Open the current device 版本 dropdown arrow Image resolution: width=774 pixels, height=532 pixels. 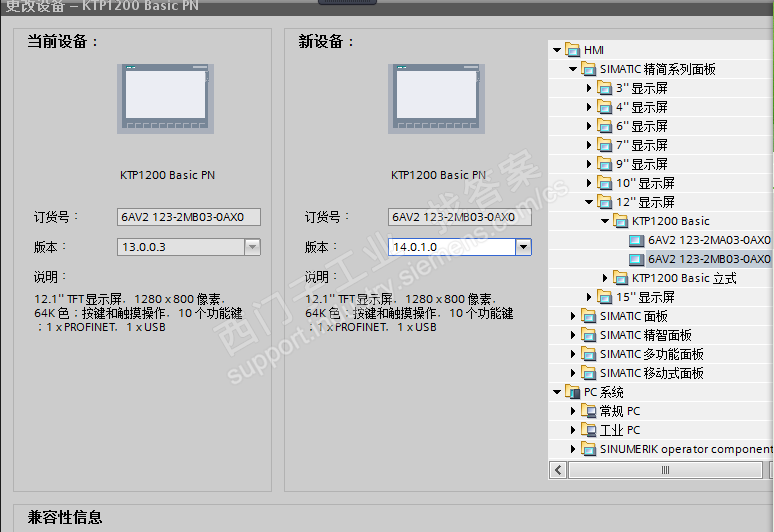pos(252,247)
